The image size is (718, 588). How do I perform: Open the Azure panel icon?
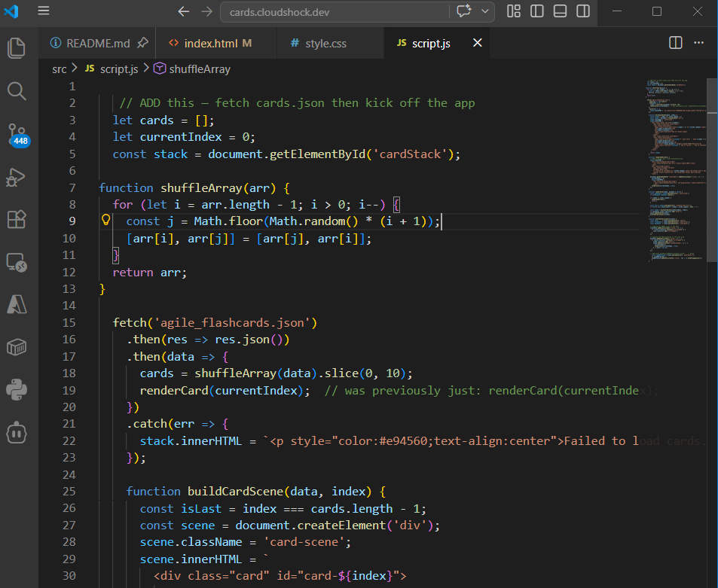[17, 303]
